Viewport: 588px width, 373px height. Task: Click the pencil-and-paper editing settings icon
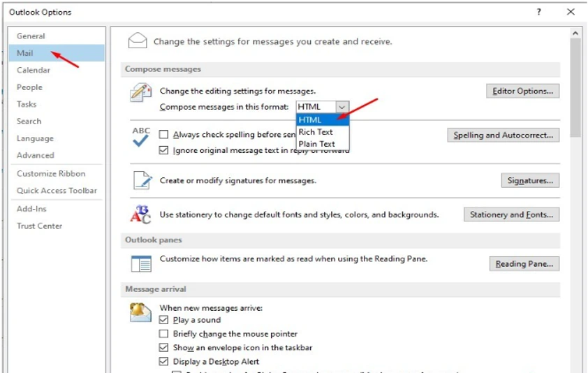140,92
